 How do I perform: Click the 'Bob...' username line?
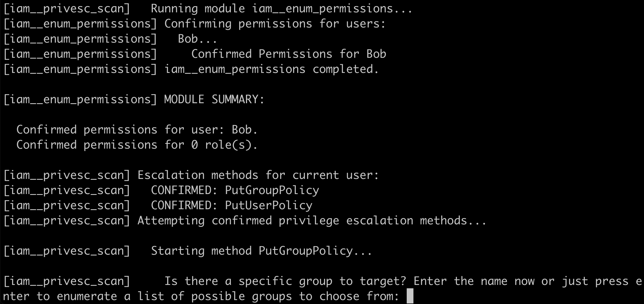coord(197,39)
